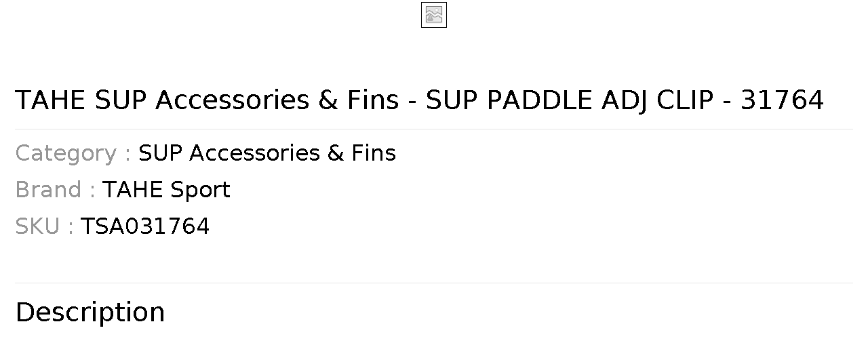Click the Description section heading
This screenshot has width=868, height=343.
[x=90, y=312]
